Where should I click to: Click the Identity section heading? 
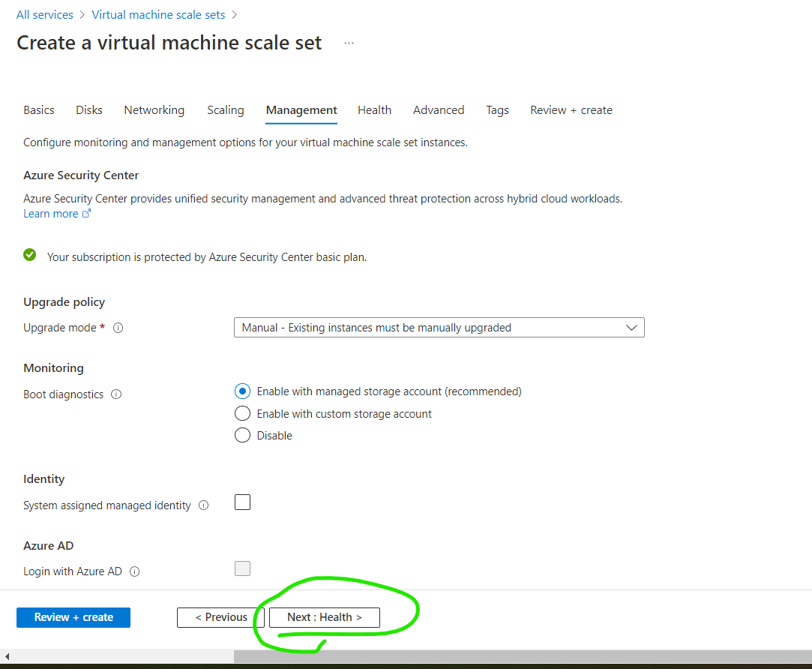44,478
